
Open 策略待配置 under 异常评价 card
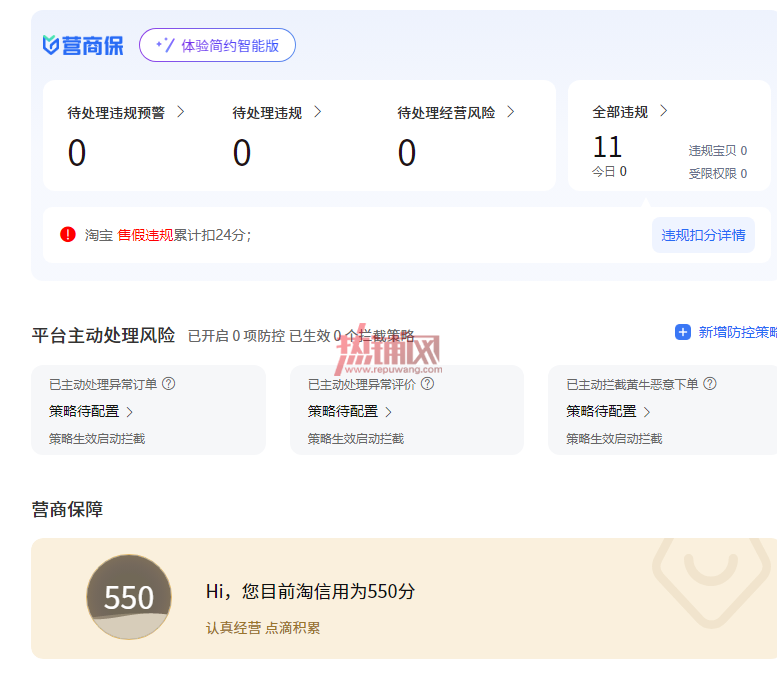click(349, 411)
